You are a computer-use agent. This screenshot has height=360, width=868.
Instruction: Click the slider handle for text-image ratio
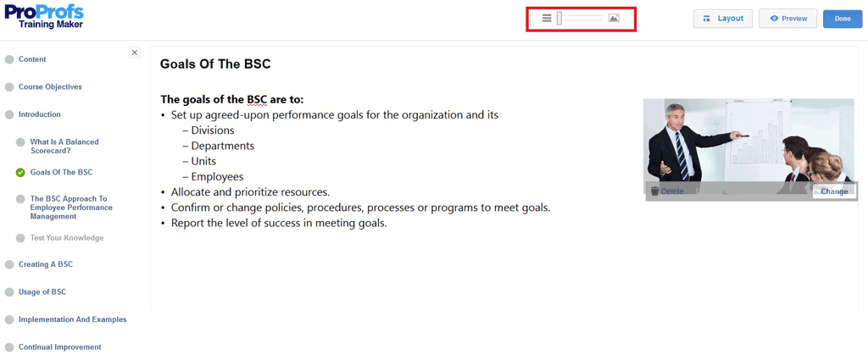(x=559, y=18)
